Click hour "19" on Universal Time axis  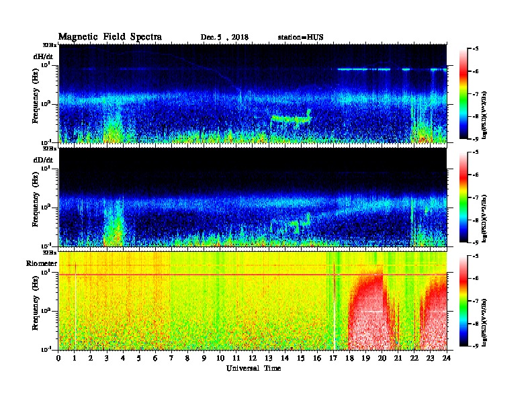pos(365,359)
